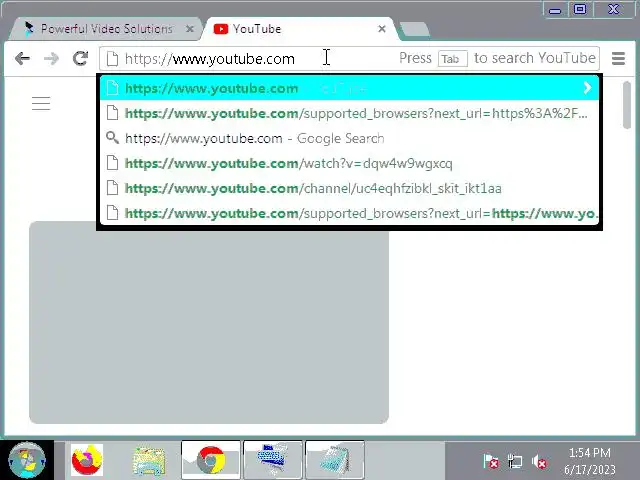
Task: Pick the last supported_browsers suggestion row
Action: tap(349, 213)
